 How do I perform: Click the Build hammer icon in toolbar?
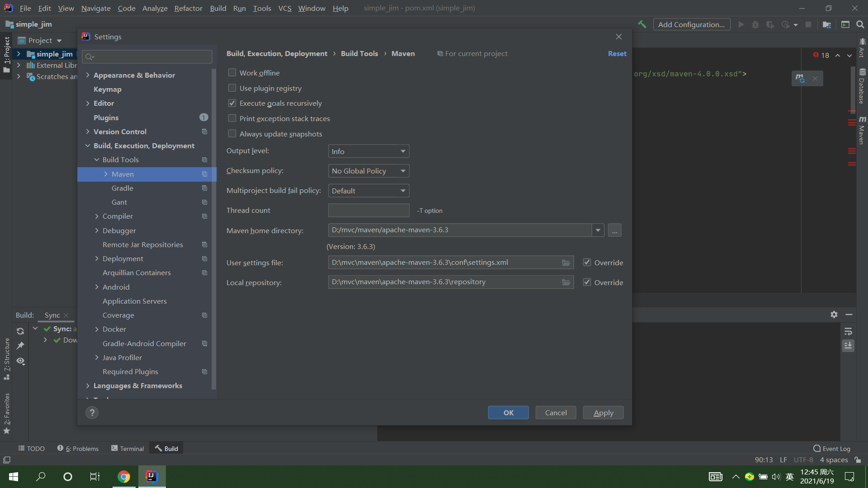[642, 24]
